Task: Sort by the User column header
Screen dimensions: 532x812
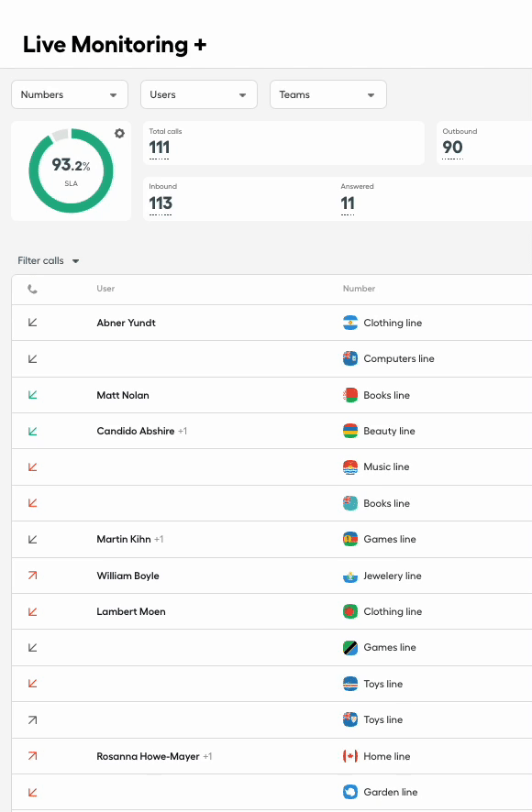Action: (x=105, y=289)
